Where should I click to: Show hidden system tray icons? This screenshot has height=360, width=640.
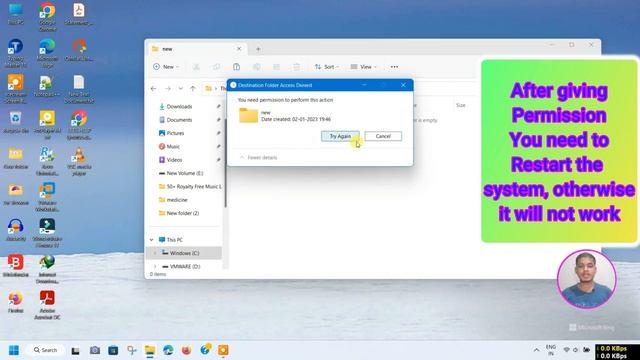(536, 350)
